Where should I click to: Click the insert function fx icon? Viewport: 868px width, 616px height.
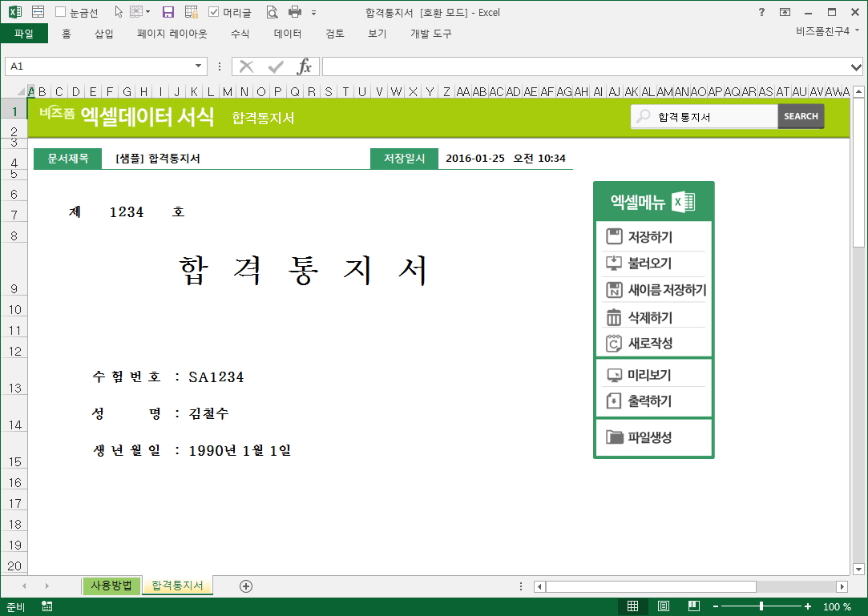tap(305, 66)
